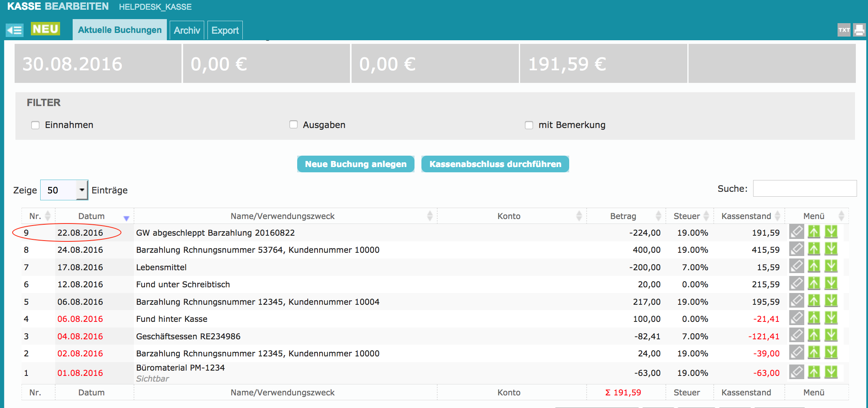Move Fund unter Schreibtisch entry down
This screenshot has width=868, height=408.
(831, 284)
